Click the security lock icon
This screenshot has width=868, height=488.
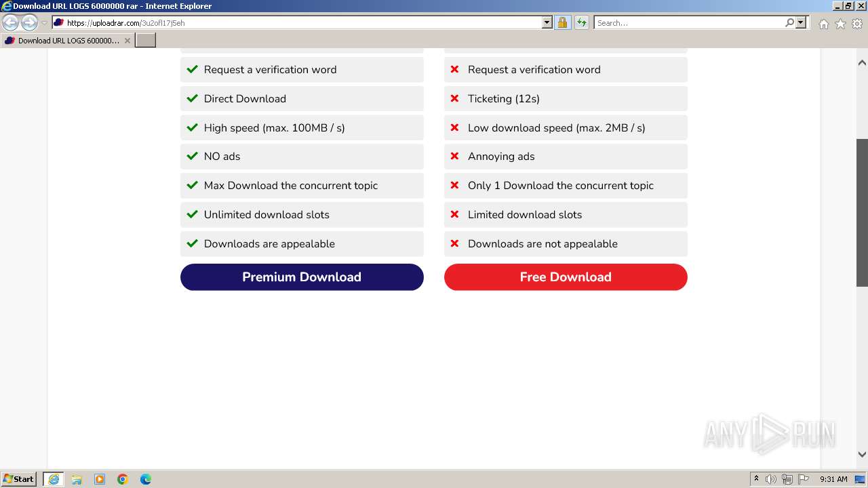point(562,23)
